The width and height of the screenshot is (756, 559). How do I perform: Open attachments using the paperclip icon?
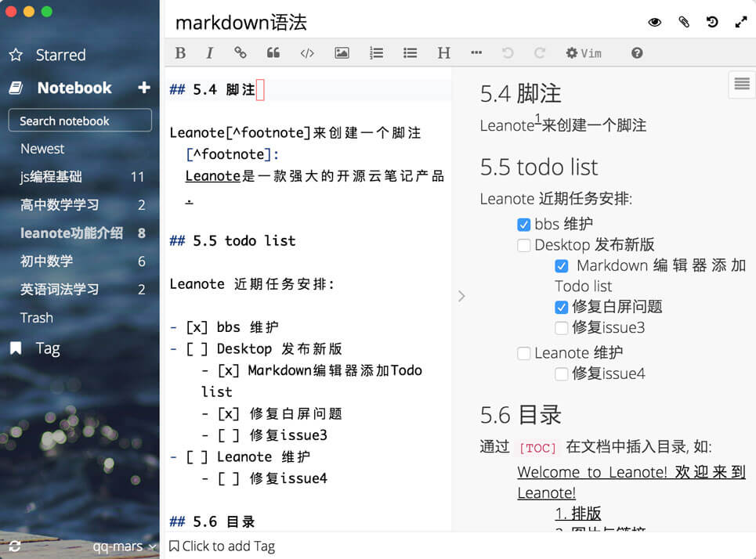tap(684, 22)
